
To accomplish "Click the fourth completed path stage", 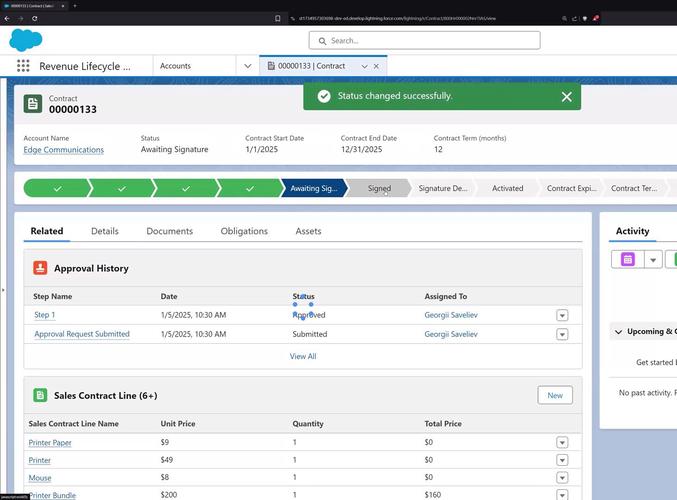I will (x=250, y=188).
